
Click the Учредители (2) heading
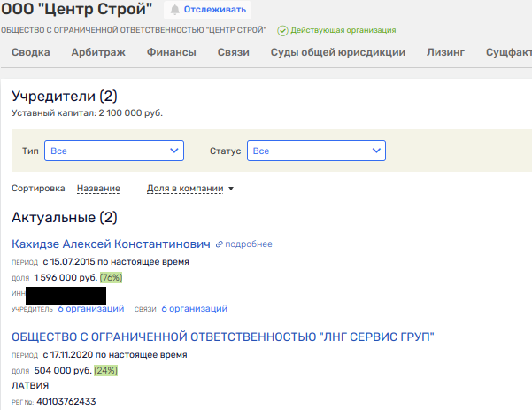click(x=65, y=96)
